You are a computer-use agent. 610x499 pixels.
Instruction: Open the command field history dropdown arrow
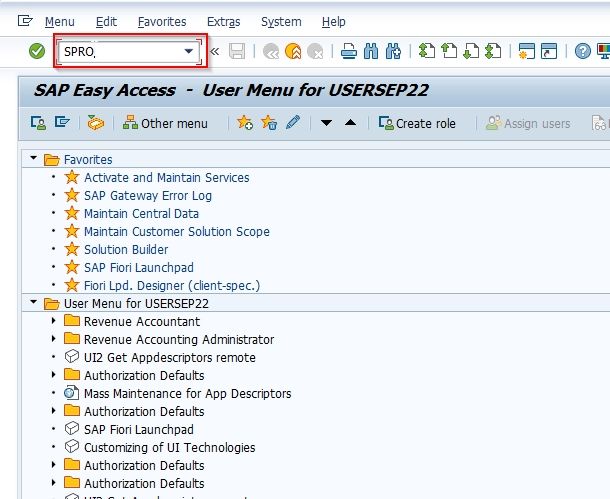coord(189,51)
